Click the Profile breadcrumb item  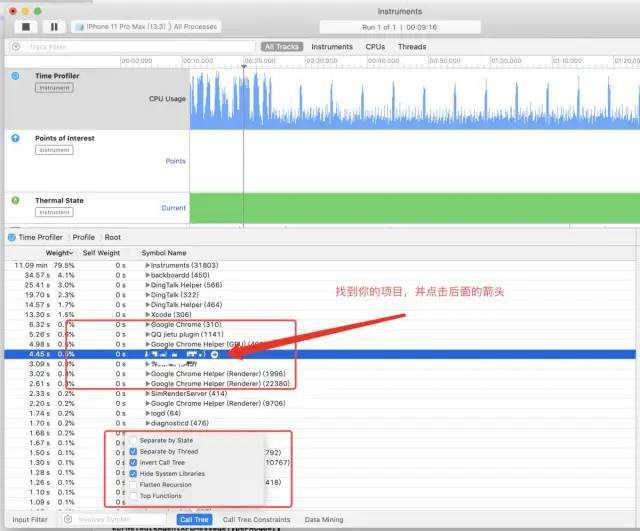tap(83, 237)
